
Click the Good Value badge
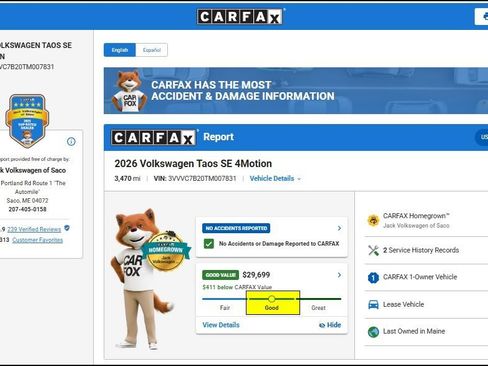click(x=220, y=275)
